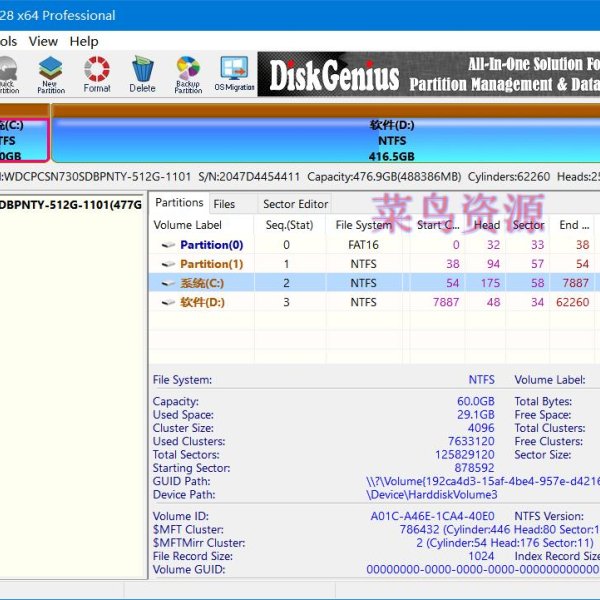Click the Used Space value 29.1GB
This screenshot has height=600, width=600.
(x=476, y=414)
